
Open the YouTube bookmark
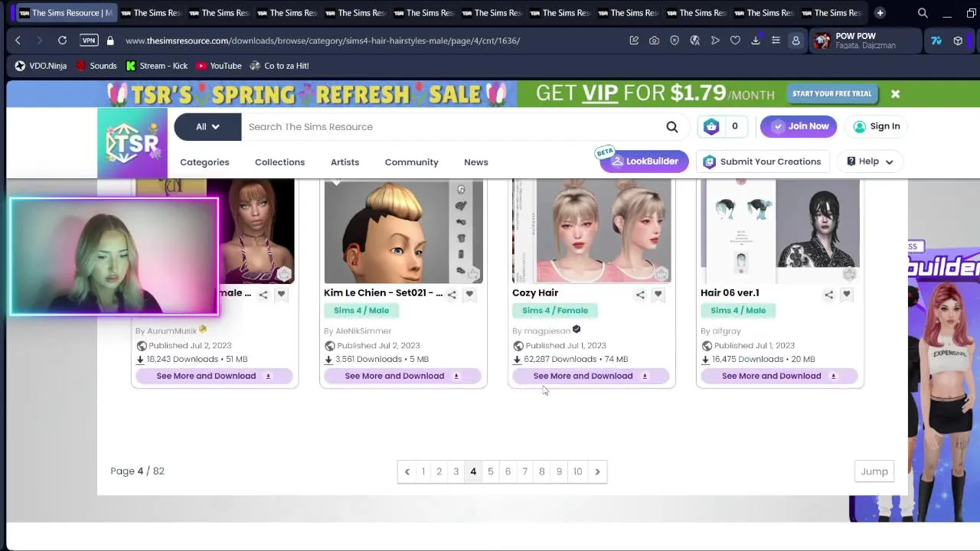(x=218, y=66)
